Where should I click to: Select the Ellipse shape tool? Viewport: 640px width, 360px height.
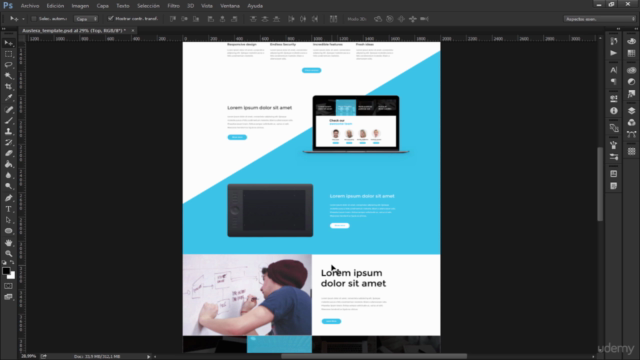8,231
